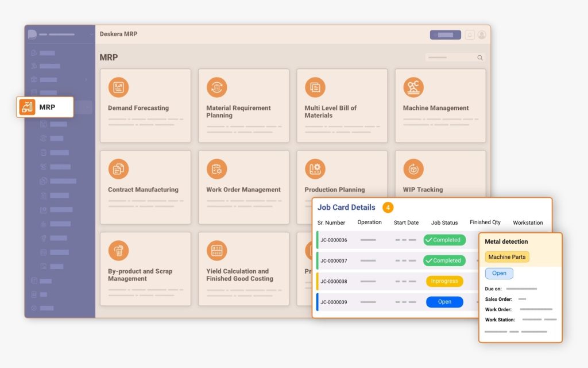
Task: Click the Open status button for JC-0000039
Action: click(x=444, y=302)
